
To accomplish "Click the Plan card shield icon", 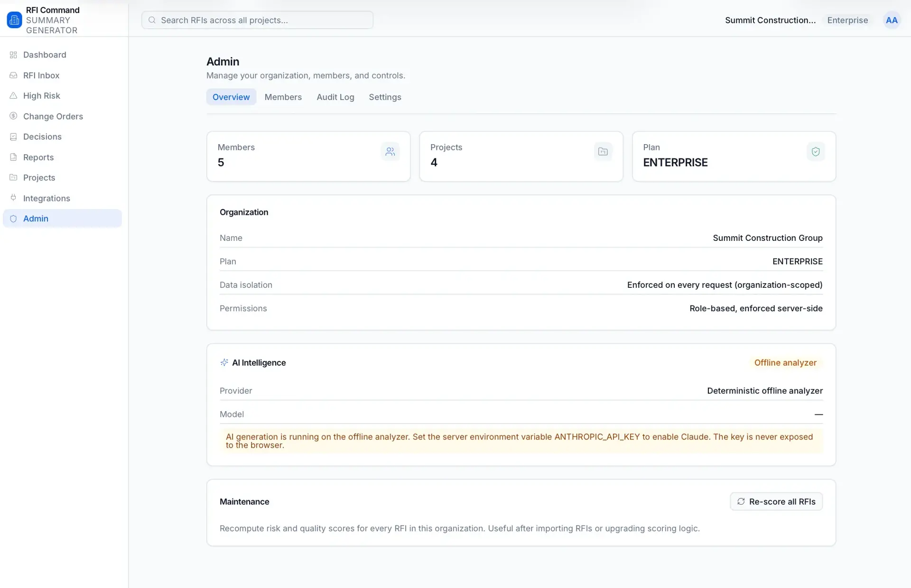I will (816, 152).
